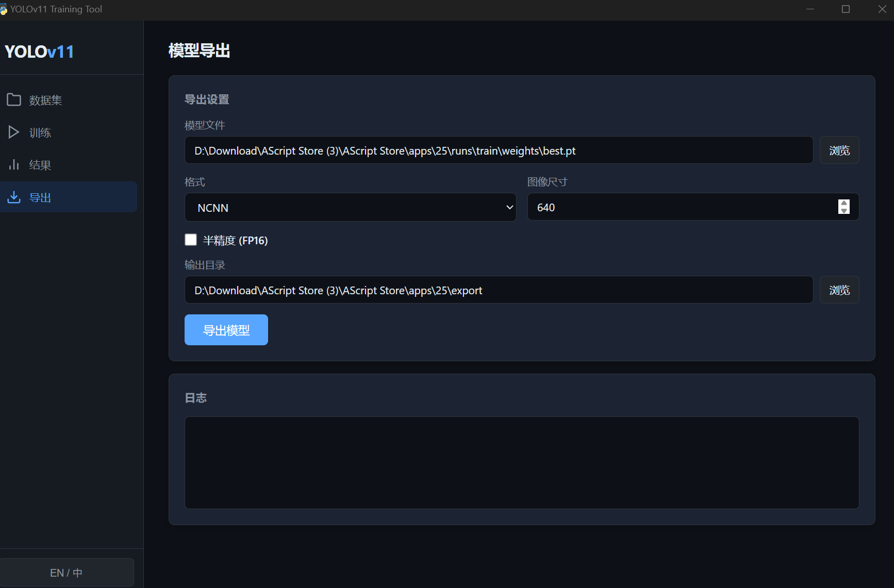894x588 pixels.
Task: Click the training play icon in sidebar
Action: (14, 132)
